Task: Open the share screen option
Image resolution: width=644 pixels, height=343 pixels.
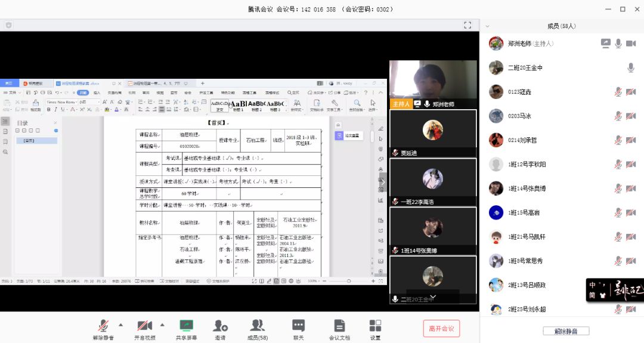Action: [x=187, y=326]
